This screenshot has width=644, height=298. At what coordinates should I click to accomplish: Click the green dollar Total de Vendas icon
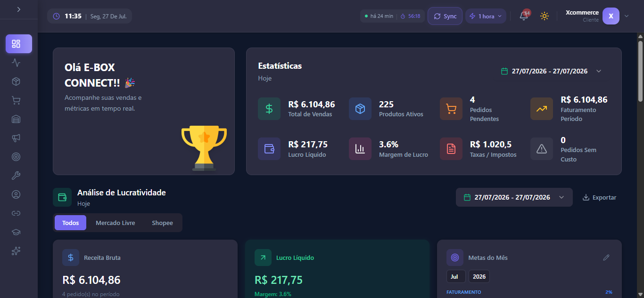pyautogui.click(x=269, y=109)
